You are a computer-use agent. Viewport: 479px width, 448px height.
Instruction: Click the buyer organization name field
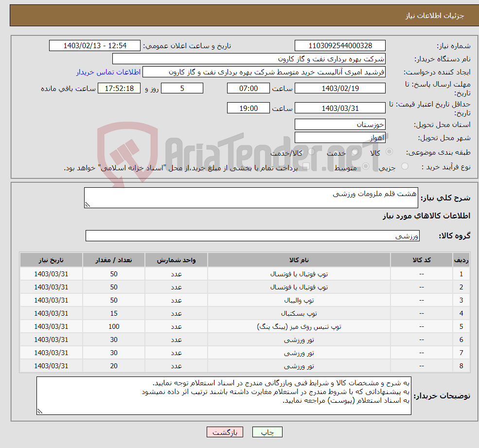pyautogui.click(x=249, y=59)
